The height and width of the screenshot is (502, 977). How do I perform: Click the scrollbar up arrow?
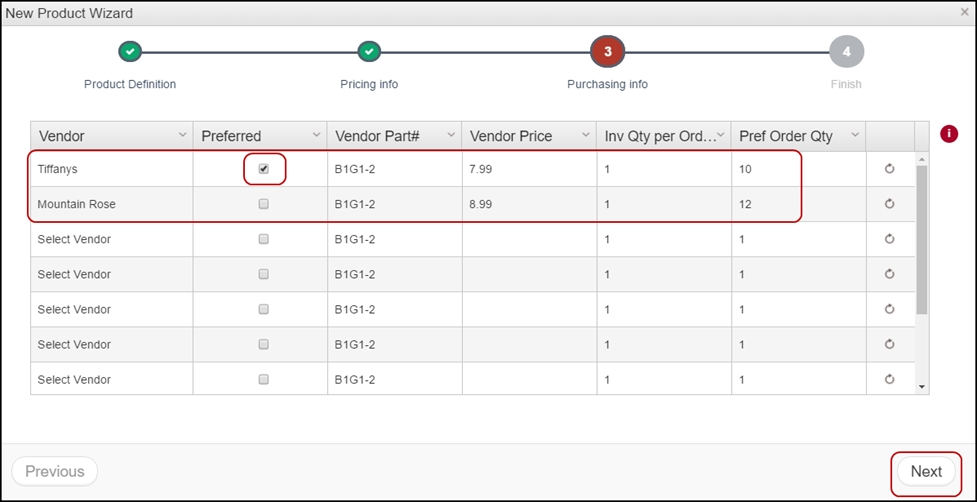click(922, 159)
